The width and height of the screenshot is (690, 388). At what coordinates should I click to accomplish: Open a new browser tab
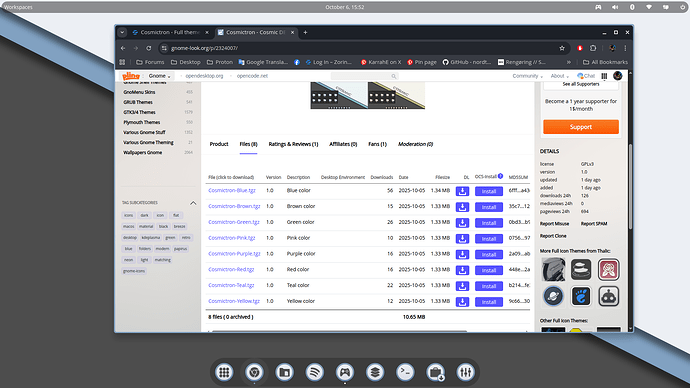click(305, 32)
